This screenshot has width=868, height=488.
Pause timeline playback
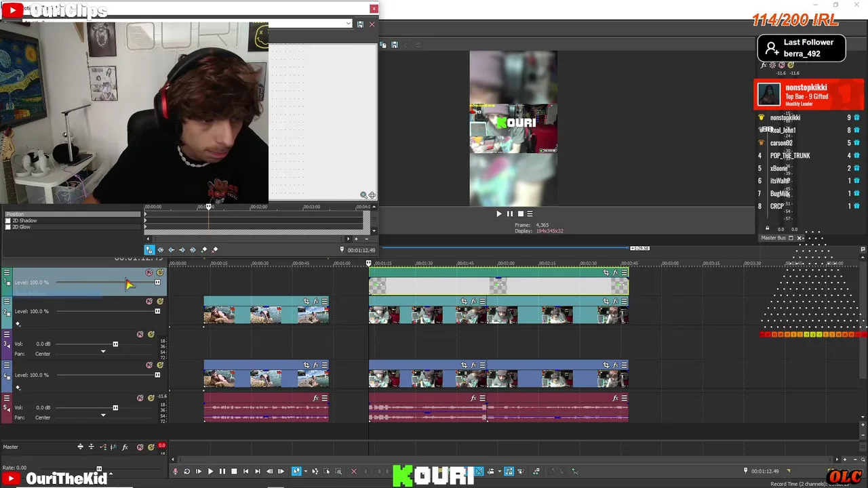(x=222, y=471)
